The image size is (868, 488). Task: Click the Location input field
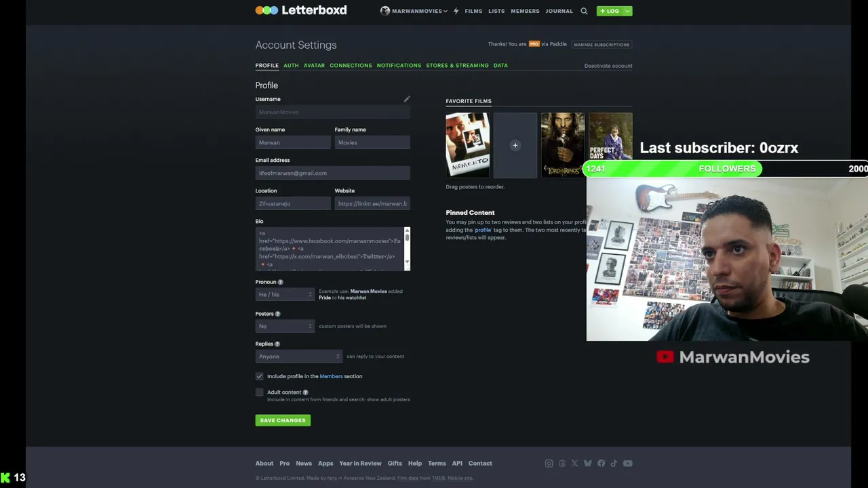pyautogui.click(x=293, y=203)
